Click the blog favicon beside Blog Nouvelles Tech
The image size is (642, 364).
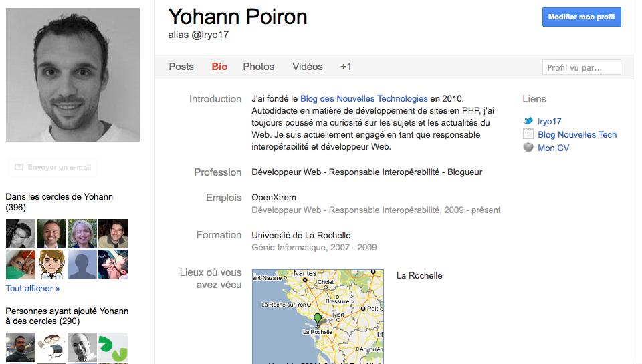pos(528,134)
